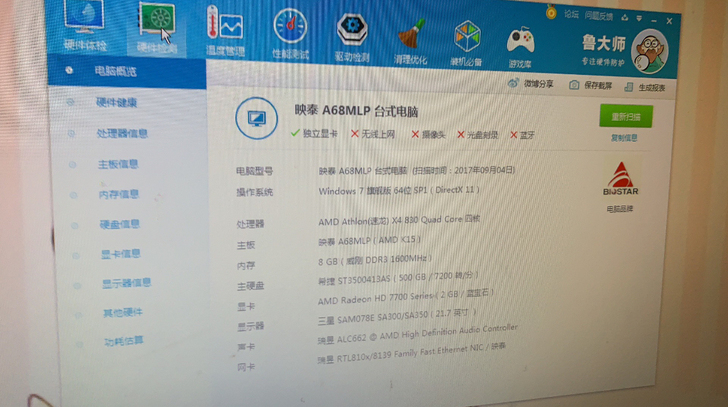
Task: Open 游戏库 game library controller icon
Action: coord(520,46)
